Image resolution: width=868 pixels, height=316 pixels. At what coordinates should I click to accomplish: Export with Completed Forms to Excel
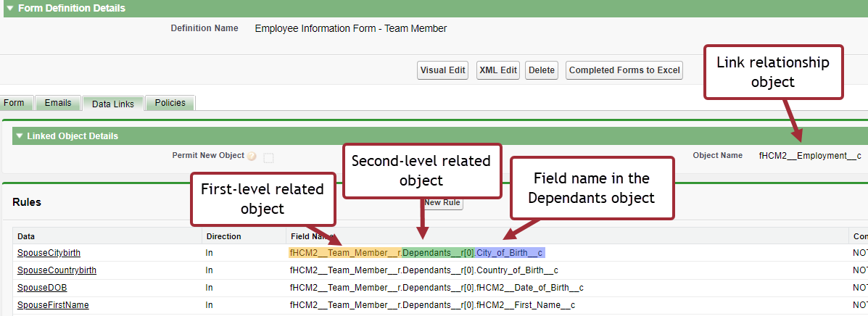pyautogui.click(x=624, y=70)
